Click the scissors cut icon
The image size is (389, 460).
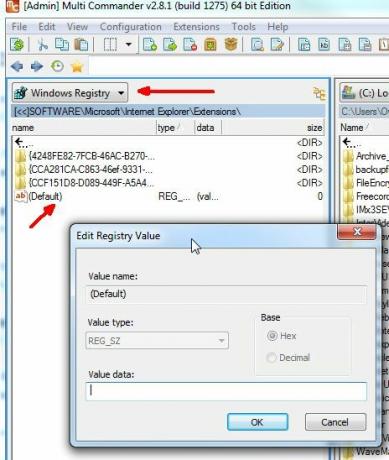[43, 44]
